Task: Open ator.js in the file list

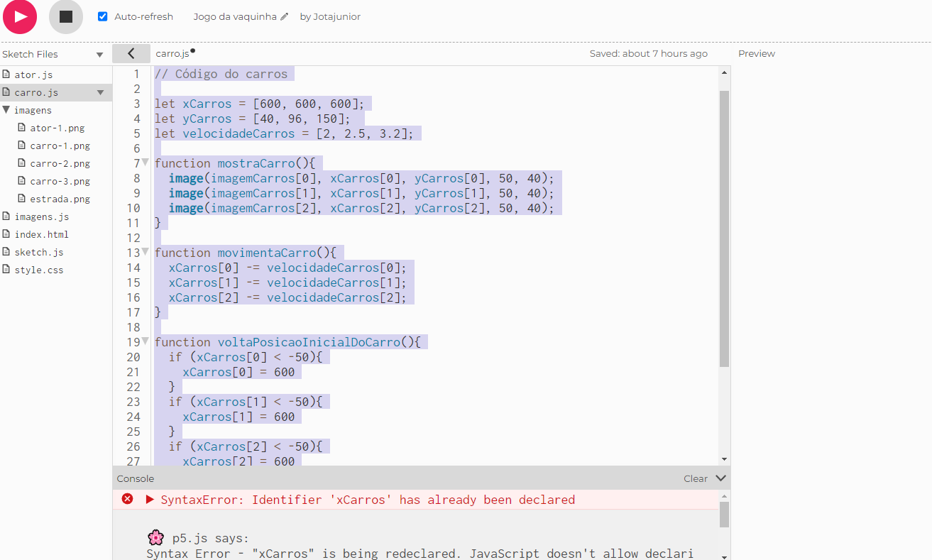Action: (x=33, y=75)
